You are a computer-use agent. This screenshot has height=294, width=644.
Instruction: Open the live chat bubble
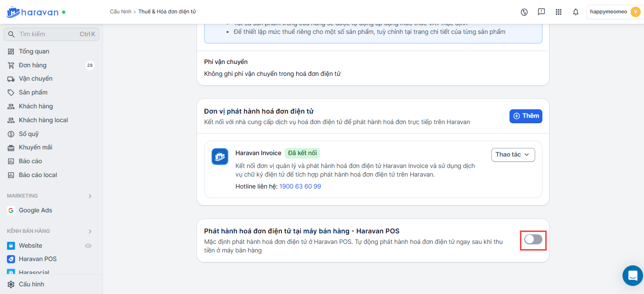pyautogui.click(x=633, y=275)
